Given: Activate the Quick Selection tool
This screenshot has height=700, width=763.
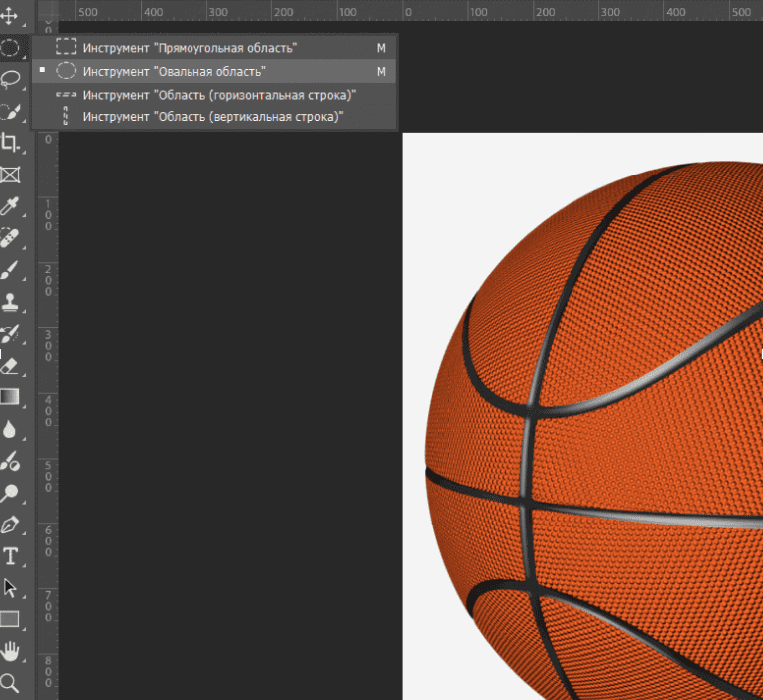Looking at the screenshot, I should pos(10,111).
